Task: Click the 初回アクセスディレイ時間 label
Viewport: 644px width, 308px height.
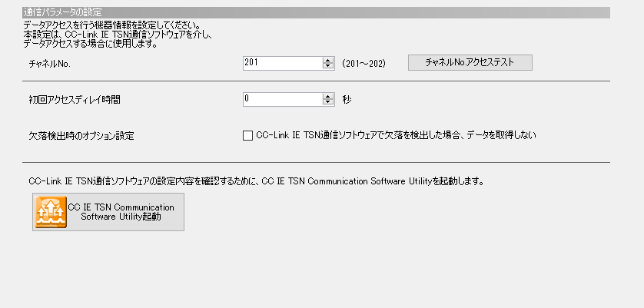Action: click(x=75, y=100)
